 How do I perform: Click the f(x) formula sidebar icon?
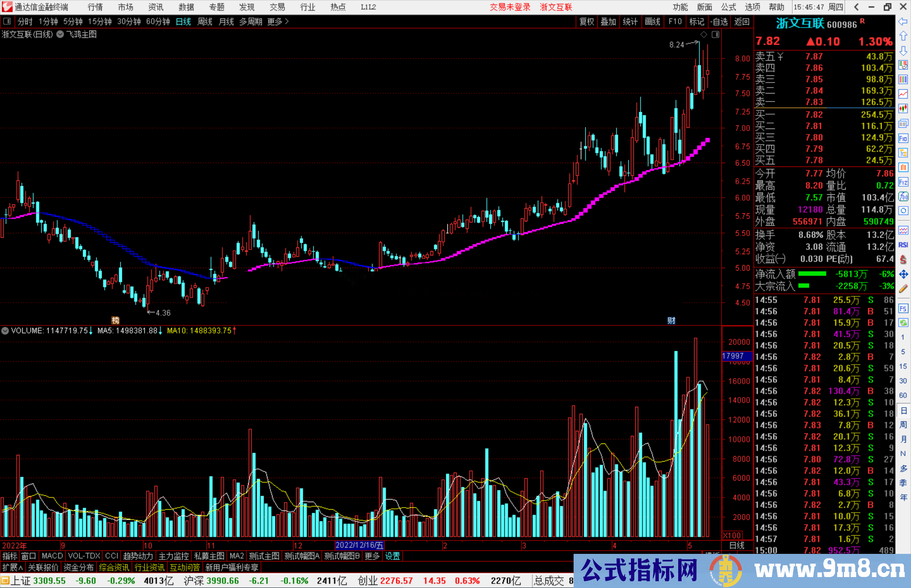pyautogui.click(x=903, y=196)
